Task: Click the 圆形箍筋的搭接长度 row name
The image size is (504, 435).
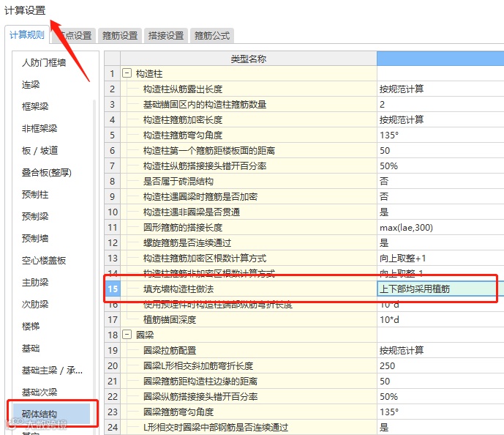Action: (x=183, y=228)
